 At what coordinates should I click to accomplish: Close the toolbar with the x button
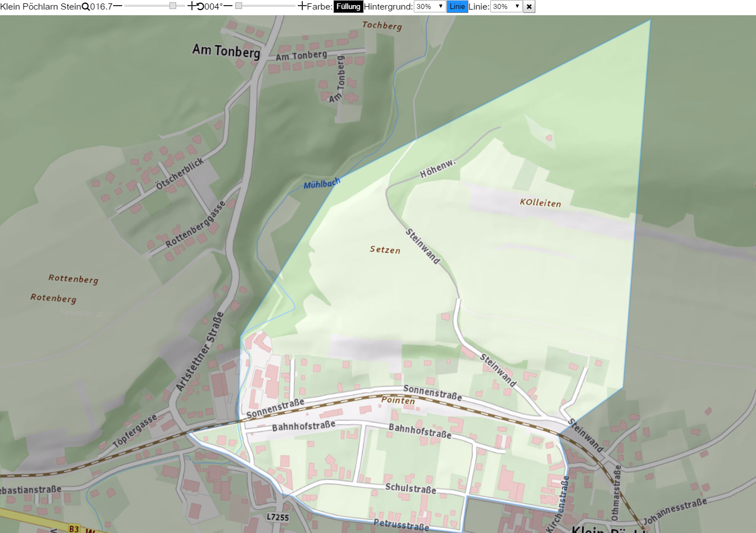click(x=529, y=7)
